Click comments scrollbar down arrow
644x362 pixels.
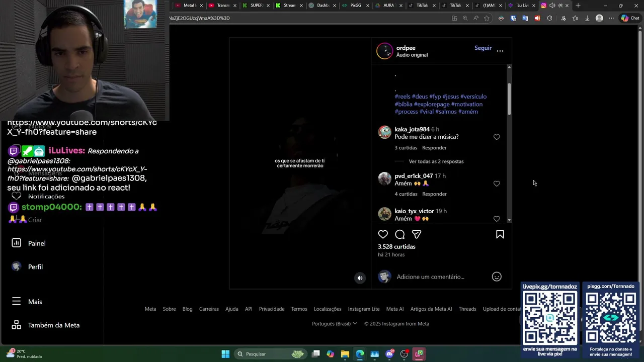tap(509, 220)
